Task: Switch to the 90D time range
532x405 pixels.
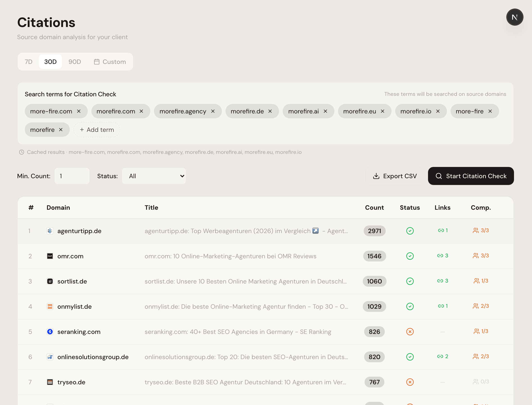Action: (x=75, y=62)
